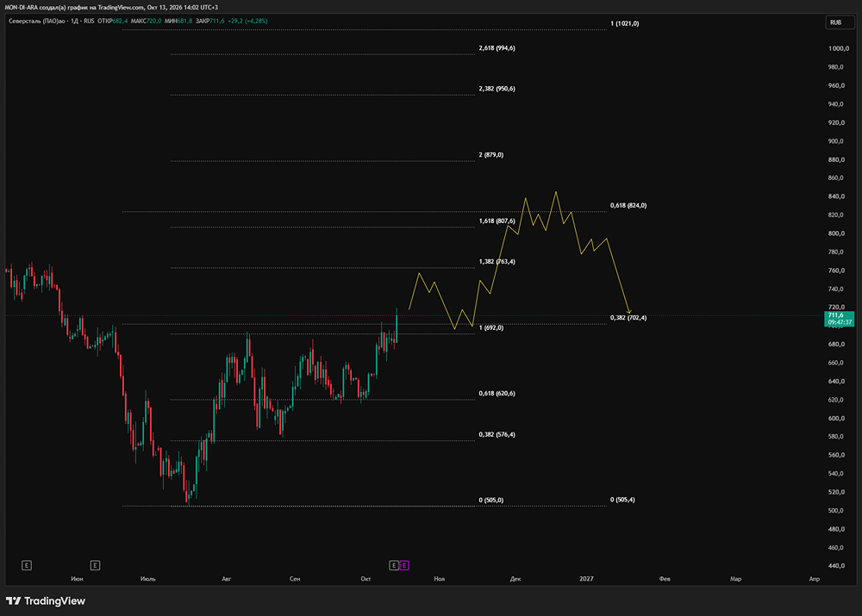Screen dimensions: 862x616
Task: Click the 600,0 price axis label
Action: pyautogui.click(x=836, y=418)
